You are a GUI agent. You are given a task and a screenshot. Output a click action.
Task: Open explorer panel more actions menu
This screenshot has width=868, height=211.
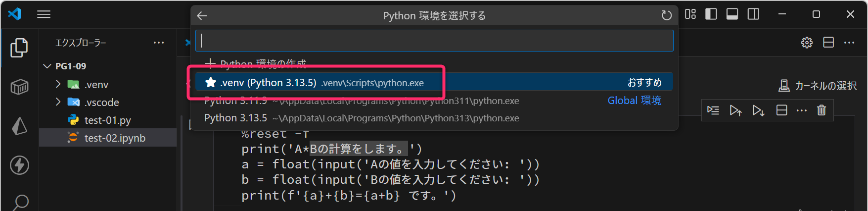[x=159, y=43]
